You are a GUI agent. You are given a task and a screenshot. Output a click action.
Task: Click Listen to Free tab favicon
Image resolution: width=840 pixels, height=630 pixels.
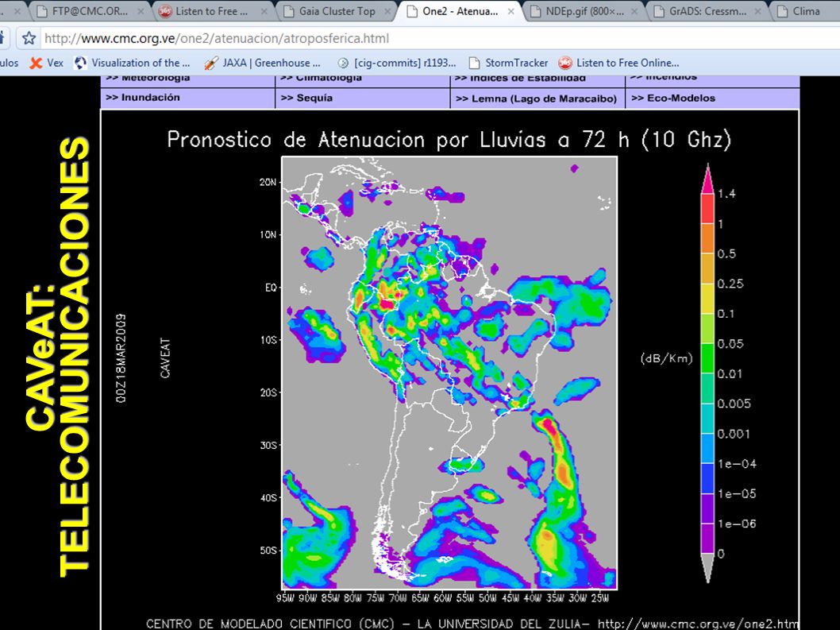(x=165, y=11)
